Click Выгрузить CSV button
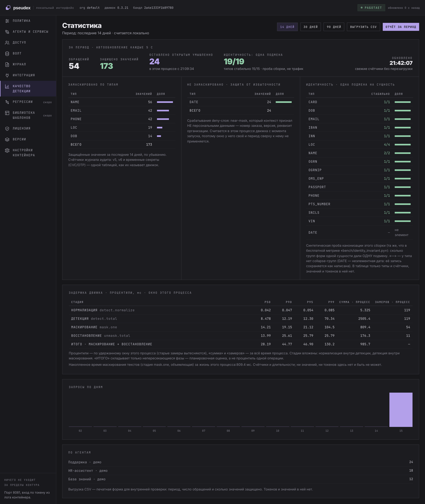The height and width of the screenshot is (504, 425). click(363, 27)
